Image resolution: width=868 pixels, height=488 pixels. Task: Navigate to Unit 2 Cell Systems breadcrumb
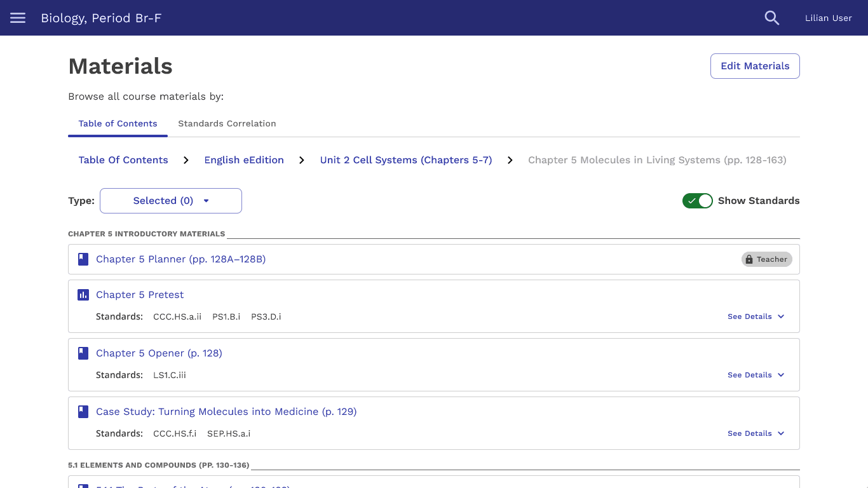405,159
